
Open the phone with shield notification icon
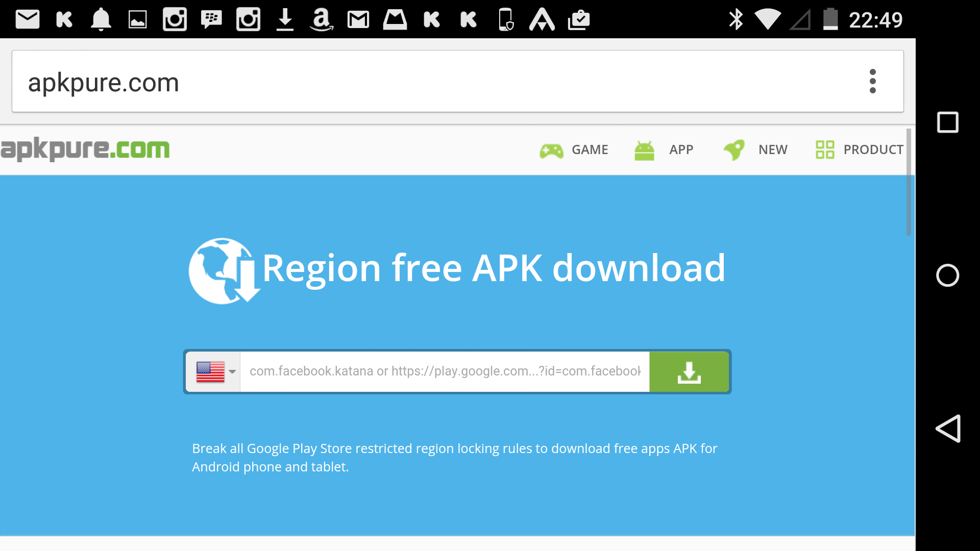tap(506, 20)
